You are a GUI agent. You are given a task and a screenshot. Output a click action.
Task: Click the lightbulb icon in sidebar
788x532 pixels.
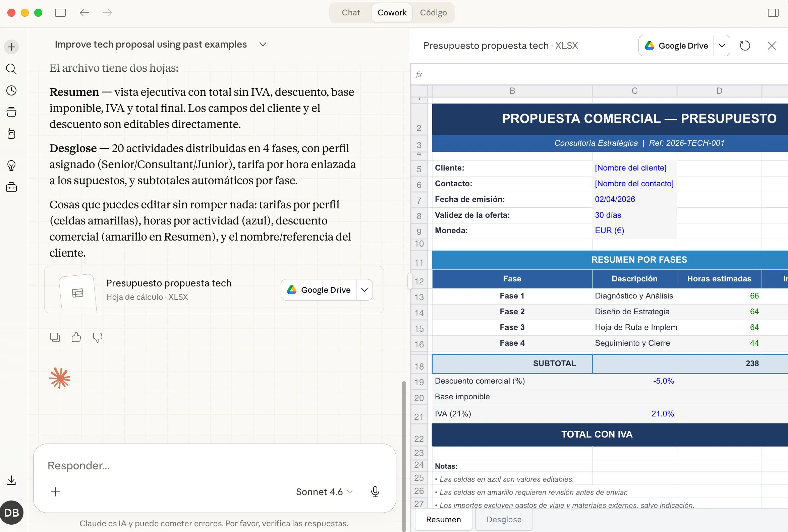tap(11, 165)
